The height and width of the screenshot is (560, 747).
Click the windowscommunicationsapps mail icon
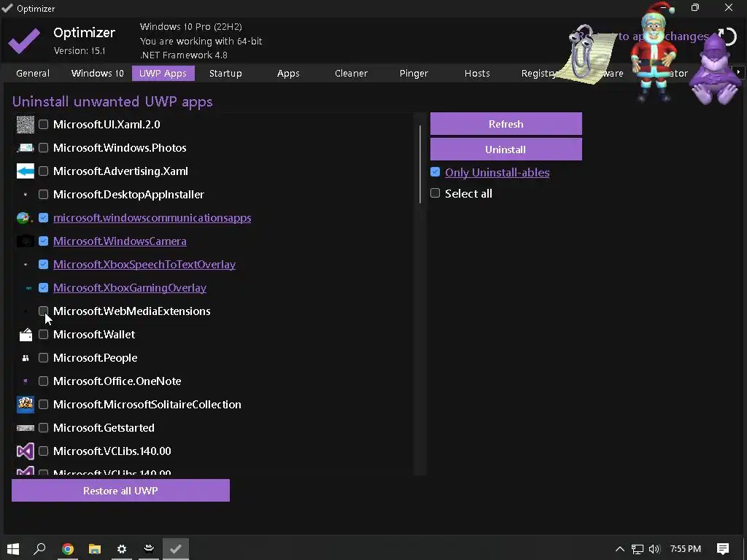24,218
